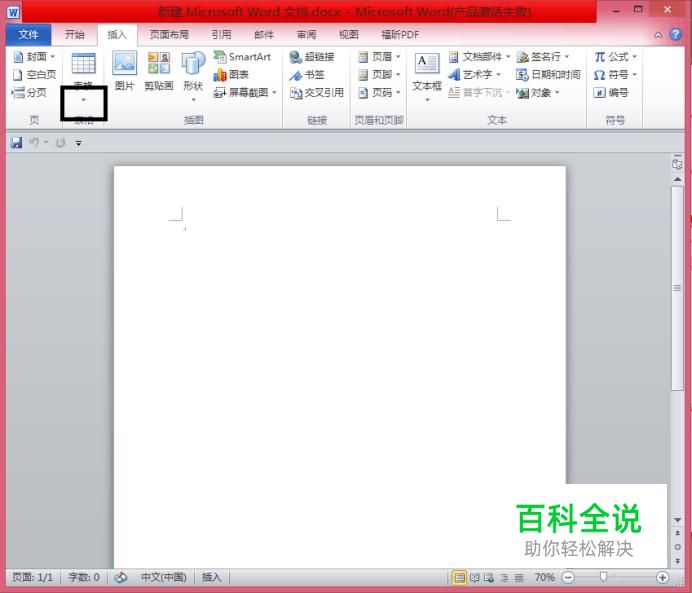Insert SmartArt graphic
692x593 pixels.
[242, 56]
